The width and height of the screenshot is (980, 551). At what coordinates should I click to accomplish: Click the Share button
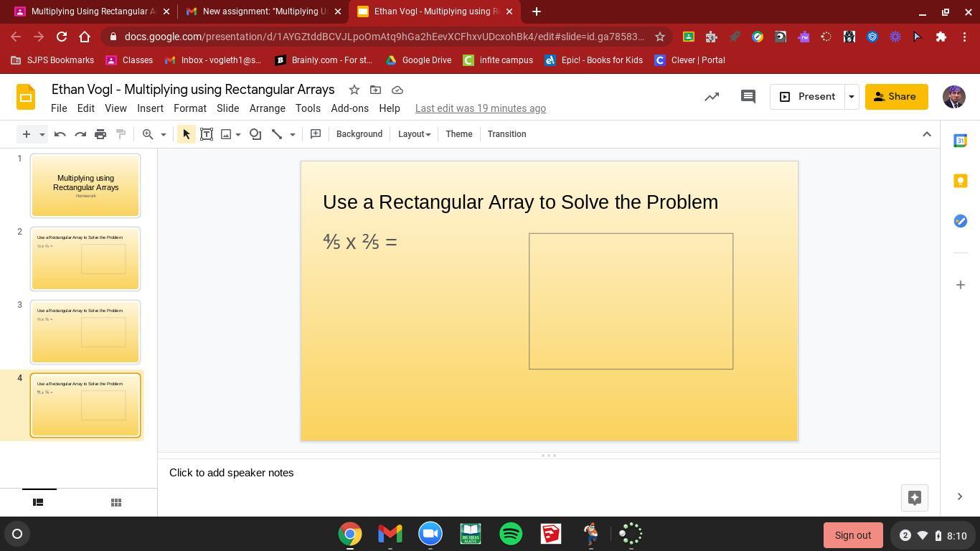(896, 97)
